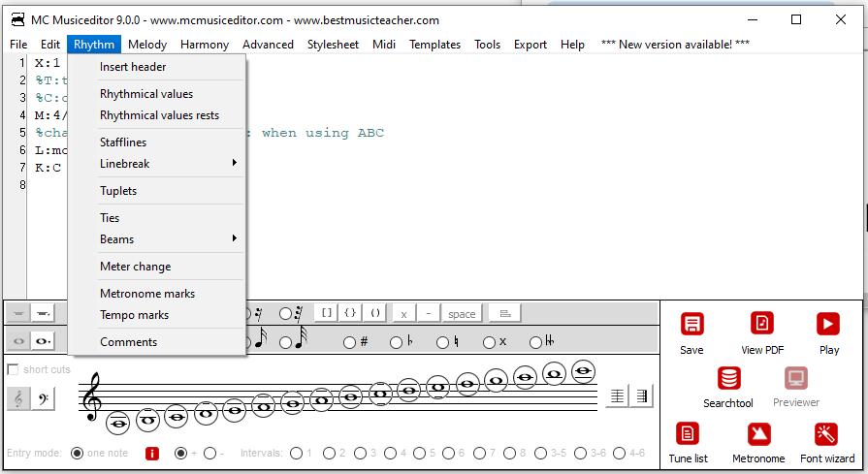
Task: Open the Export menu
Action: pyautogui.click(x=530, y=45)
